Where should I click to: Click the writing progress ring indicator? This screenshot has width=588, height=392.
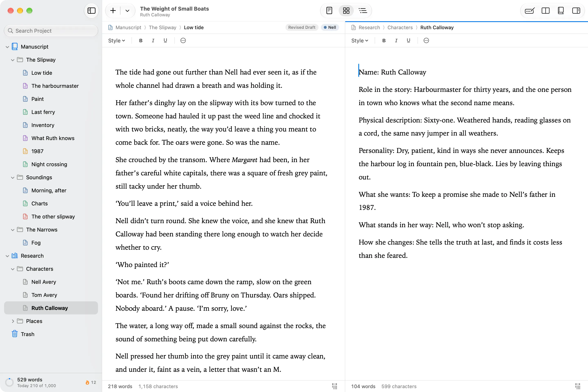tap(10, 382)
